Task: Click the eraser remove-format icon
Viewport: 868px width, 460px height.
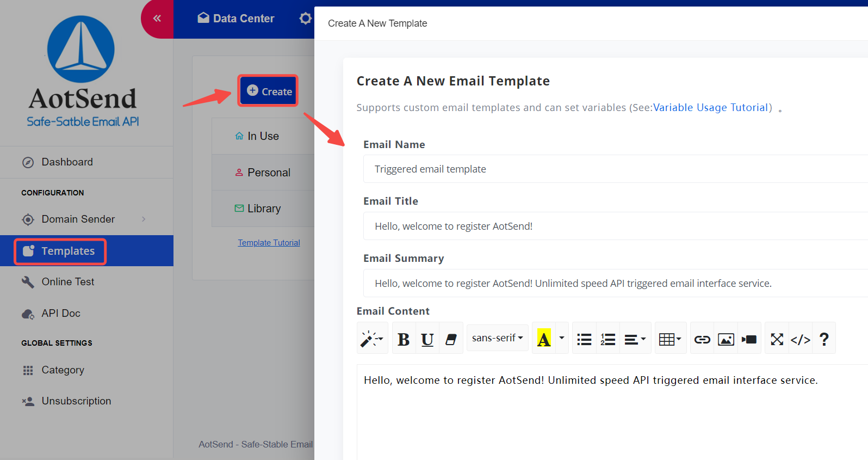Action: coord(451,339)
